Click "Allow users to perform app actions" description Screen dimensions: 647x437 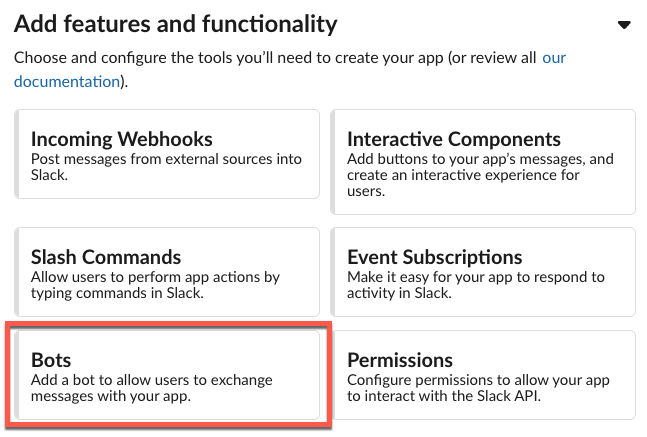(155, 277)
